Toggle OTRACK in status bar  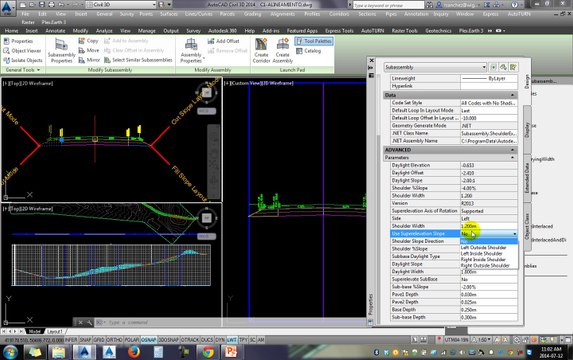pyautogui.click(x=190, y=340)
